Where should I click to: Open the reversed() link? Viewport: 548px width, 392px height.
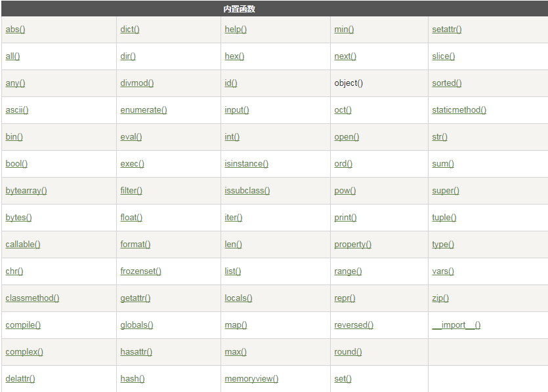[x=353, y=325]
